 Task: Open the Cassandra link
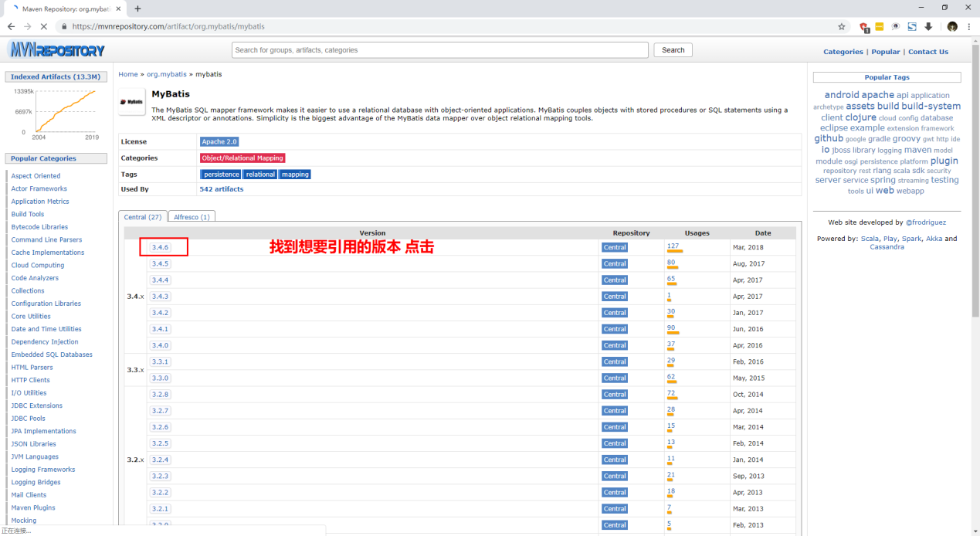tap(887, 247)
